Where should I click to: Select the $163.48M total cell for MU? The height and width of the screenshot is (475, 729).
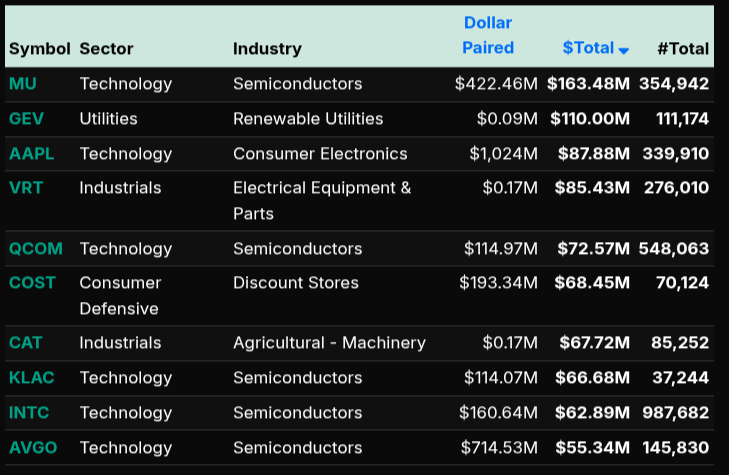tap(588, 84)
